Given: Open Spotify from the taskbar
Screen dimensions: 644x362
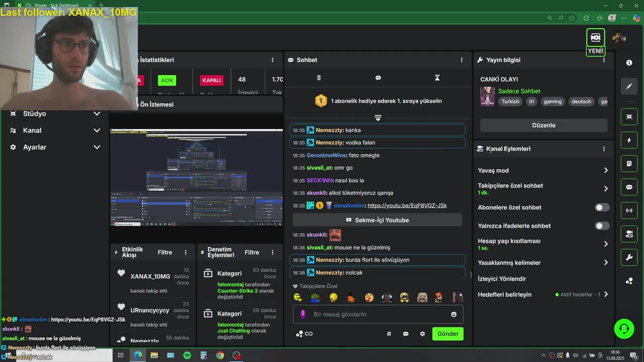Looking at the screenshot, I should [x=187, y=355].
